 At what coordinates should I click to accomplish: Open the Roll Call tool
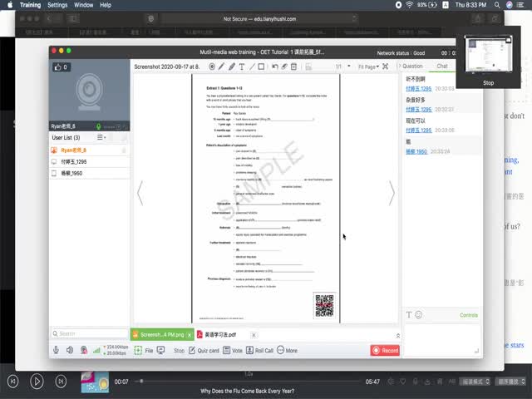pos(259,351)
